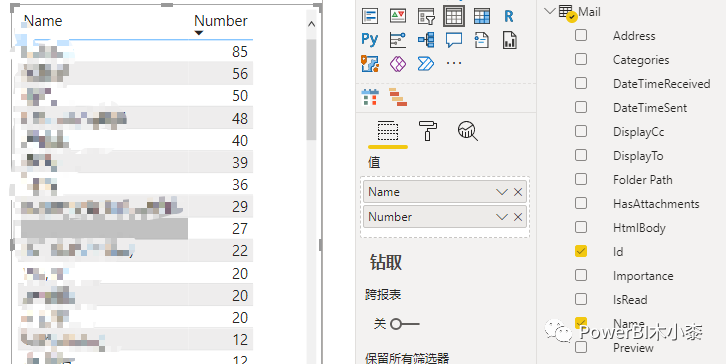Select the Smart narrative visual icon
Screen dimensions: 726x364
click(x=482, y=40)
